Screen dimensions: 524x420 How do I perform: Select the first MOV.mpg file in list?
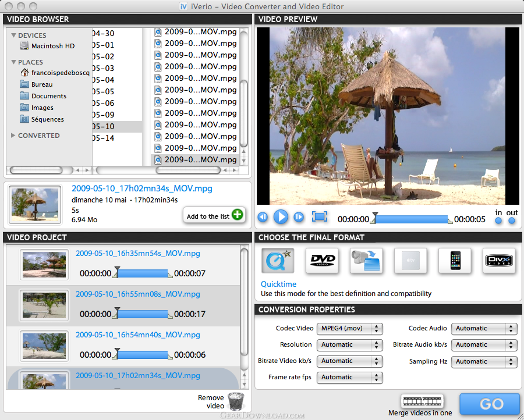[x=195, y=32]
